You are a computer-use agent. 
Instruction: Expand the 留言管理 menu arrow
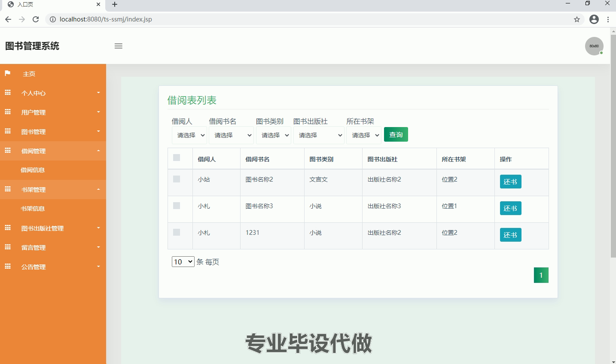(x=98, y=247)
